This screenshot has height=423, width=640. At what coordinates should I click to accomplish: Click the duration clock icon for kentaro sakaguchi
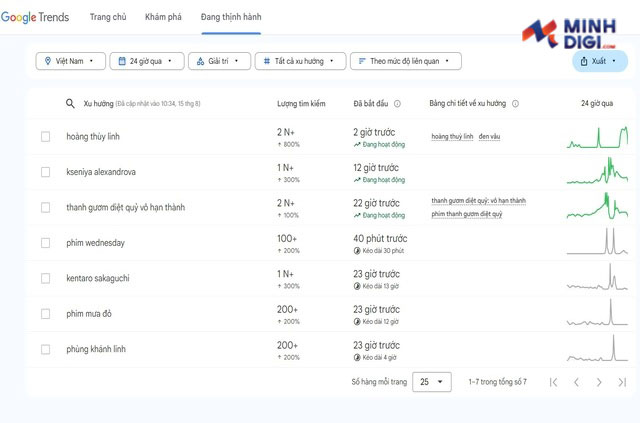(357, 286)
